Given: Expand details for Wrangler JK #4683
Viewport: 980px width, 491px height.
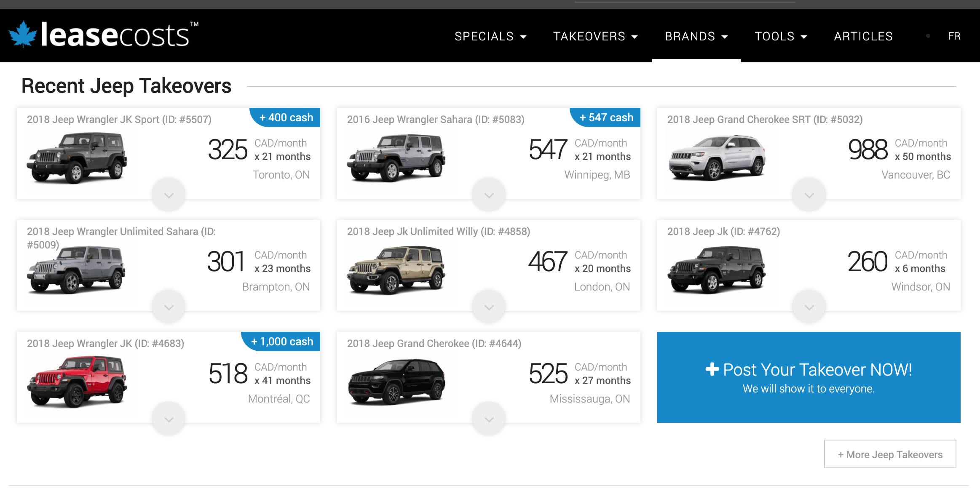Looking at the screenshot, I should click(169, 419).
